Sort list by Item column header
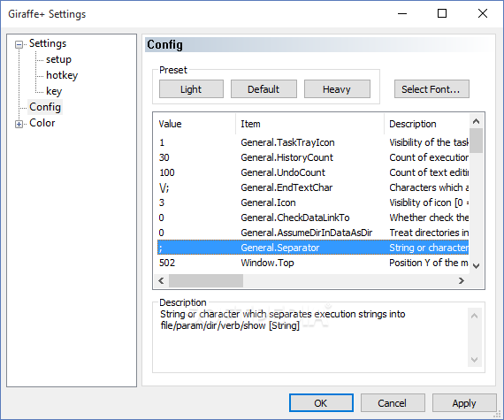The image size is (504, 420). tap(309, 124)
